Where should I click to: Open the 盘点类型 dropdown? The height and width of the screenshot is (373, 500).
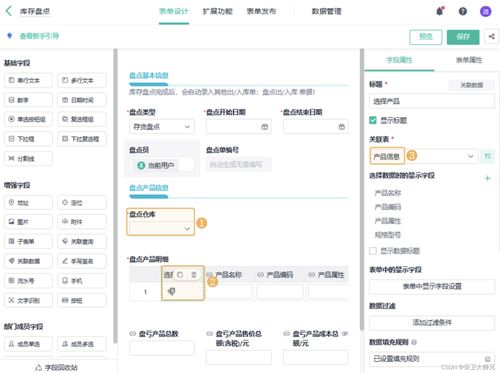pos(161,127)
